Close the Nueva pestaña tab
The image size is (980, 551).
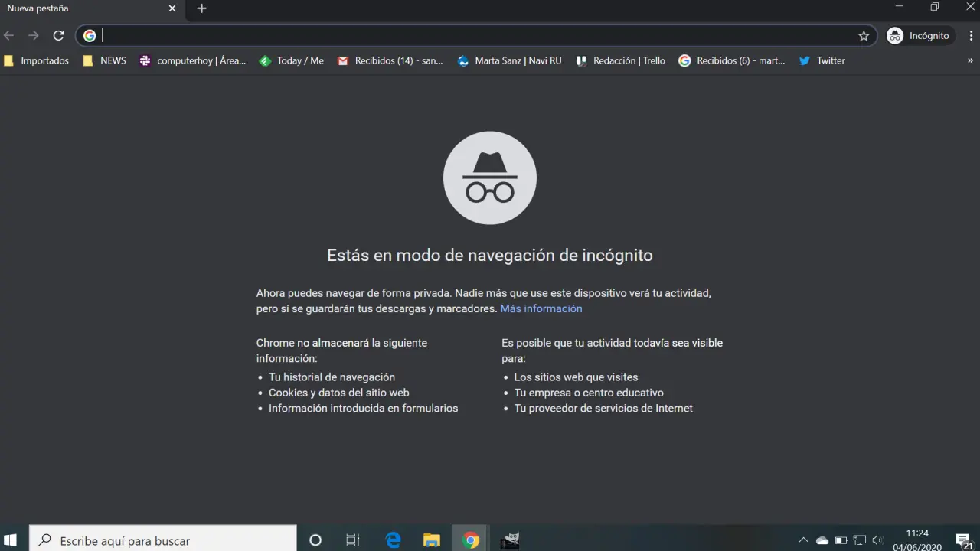(172, 8)
